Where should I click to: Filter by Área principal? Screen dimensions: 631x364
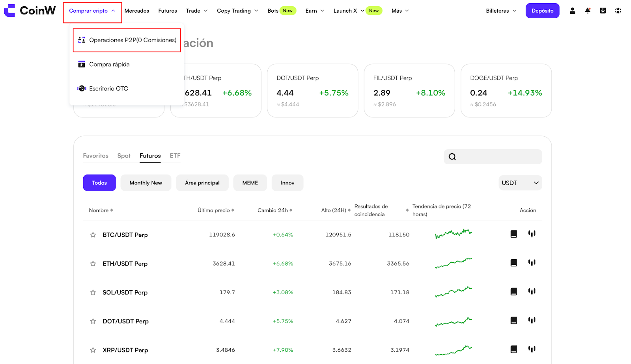tap(202, 183)
